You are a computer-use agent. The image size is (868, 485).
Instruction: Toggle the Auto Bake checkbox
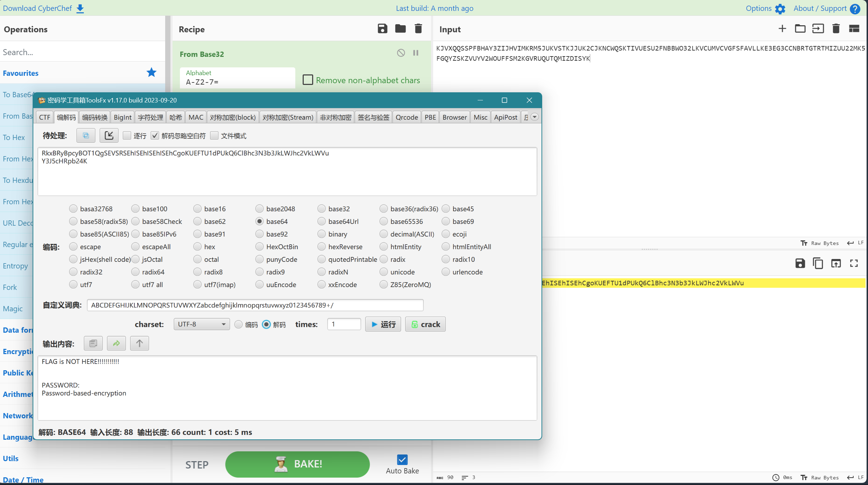402,459
